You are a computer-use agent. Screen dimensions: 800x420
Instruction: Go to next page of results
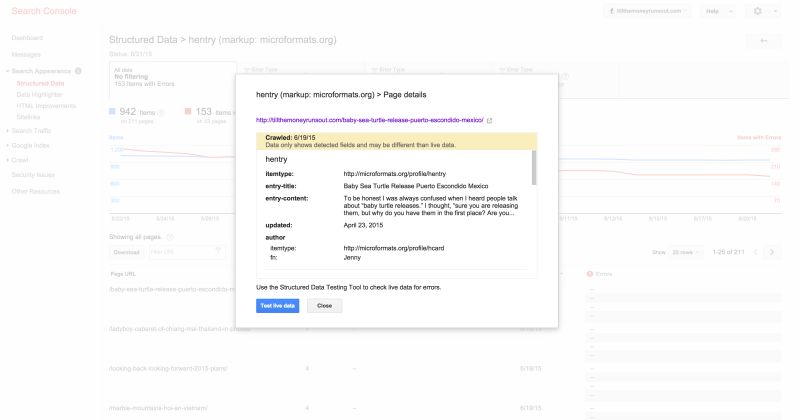pyautogui.click(x=772, y=252)
